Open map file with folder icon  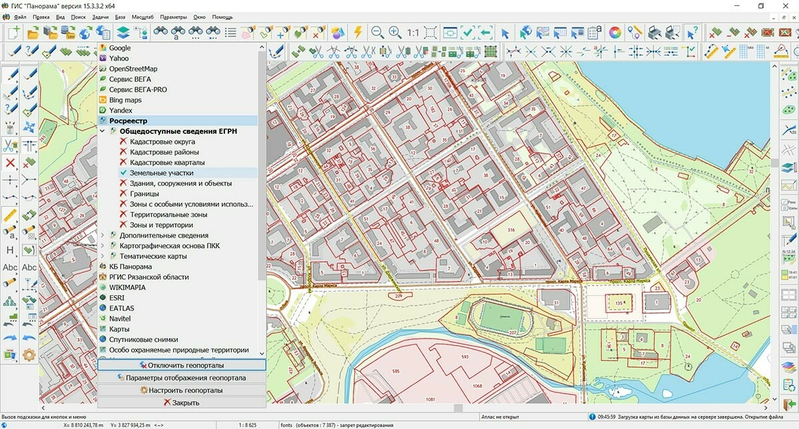[33, 32]
